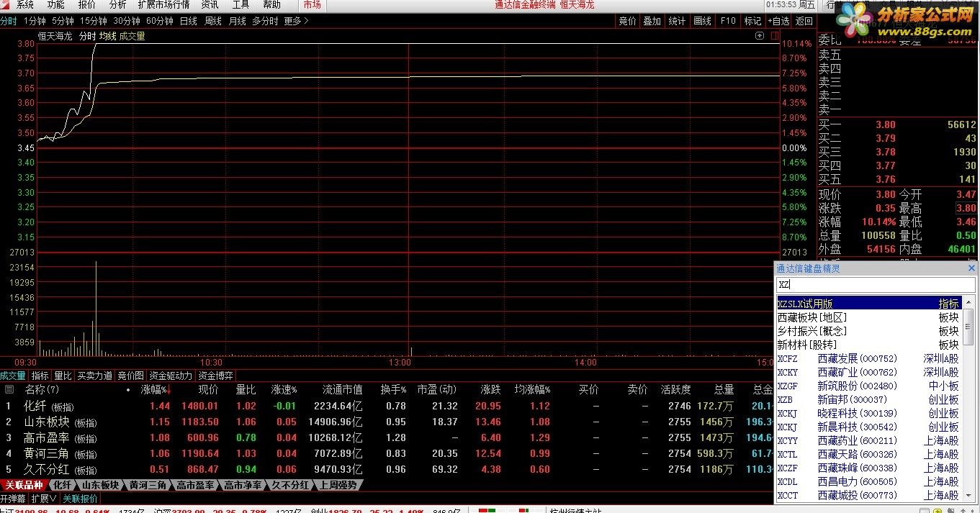Image resolution: width=980 pixels, height=513 pixels.
Task: Select 西藏药业(600211) result
Action: 868,440
